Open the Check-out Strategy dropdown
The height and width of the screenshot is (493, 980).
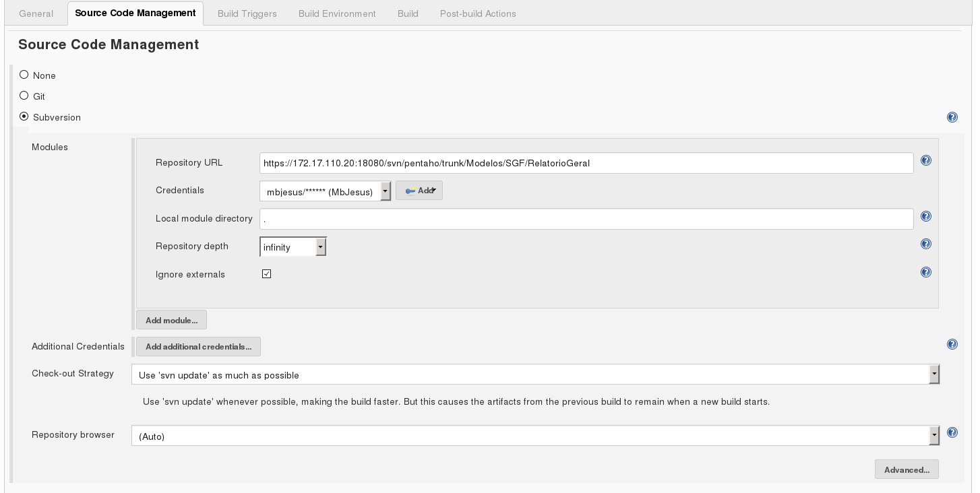534,374
